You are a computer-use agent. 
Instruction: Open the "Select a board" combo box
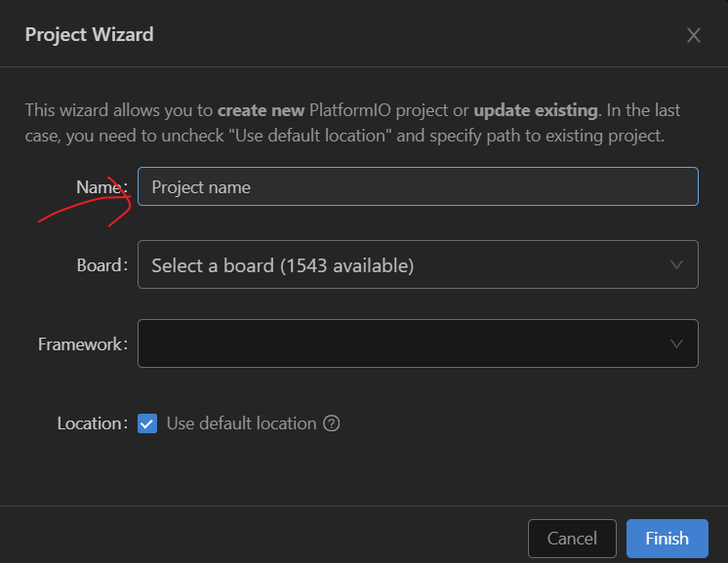410,264
